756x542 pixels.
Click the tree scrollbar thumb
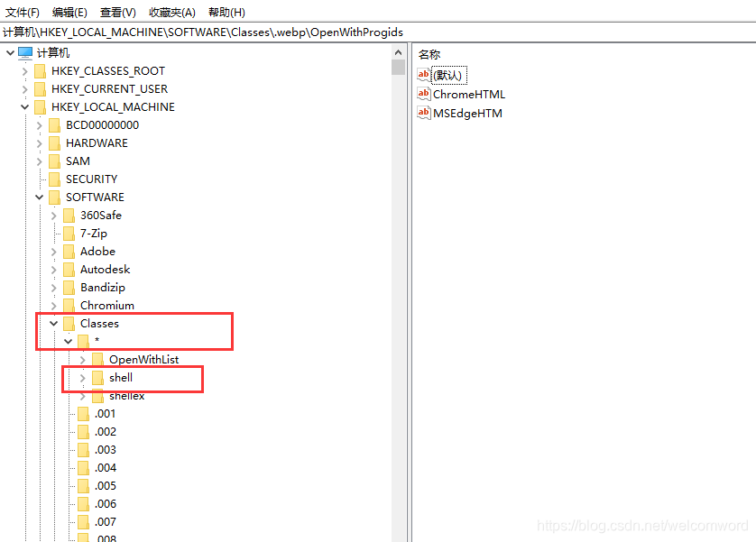pyautogui.click(x=398, y=68)
